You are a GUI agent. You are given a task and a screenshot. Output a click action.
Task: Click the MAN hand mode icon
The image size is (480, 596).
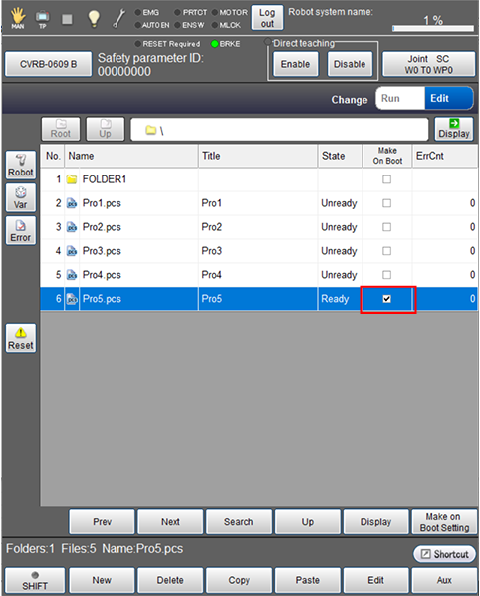point(17,18)
